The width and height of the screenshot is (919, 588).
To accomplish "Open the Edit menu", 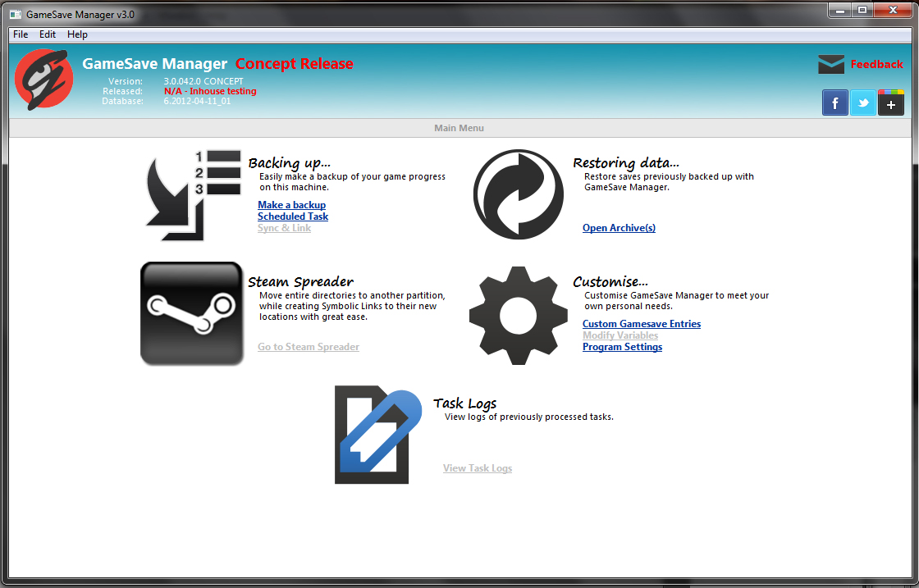I will 47,34.
